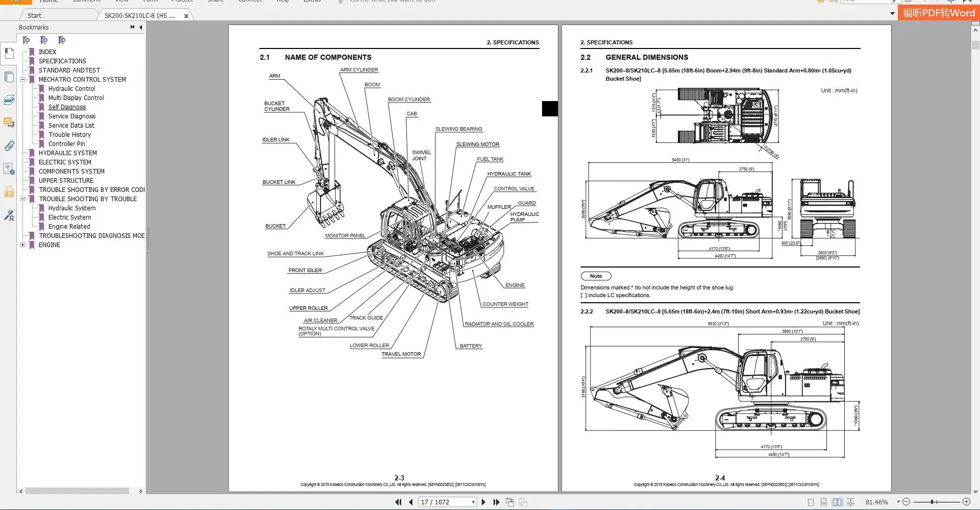Screen dimensions: 980x510
Task: Open the Page Thumbnails panel
Action: coord(9,77)
